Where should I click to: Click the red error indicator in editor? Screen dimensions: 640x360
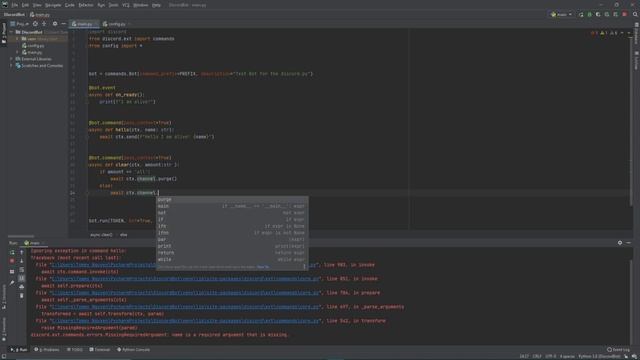(x=594, y=33)
